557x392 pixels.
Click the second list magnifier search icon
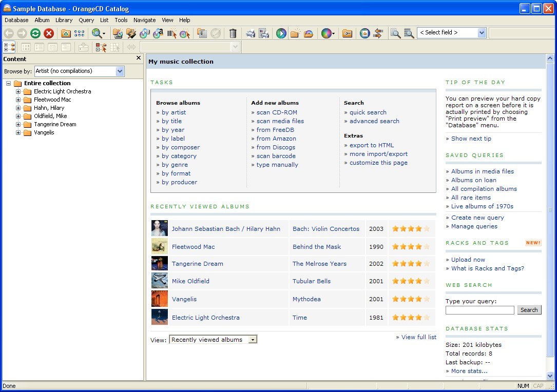[409, 33]
